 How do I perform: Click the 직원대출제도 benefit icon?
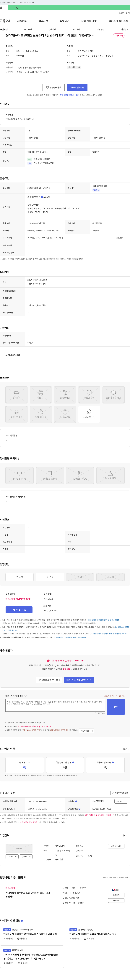tap(41, 414)
